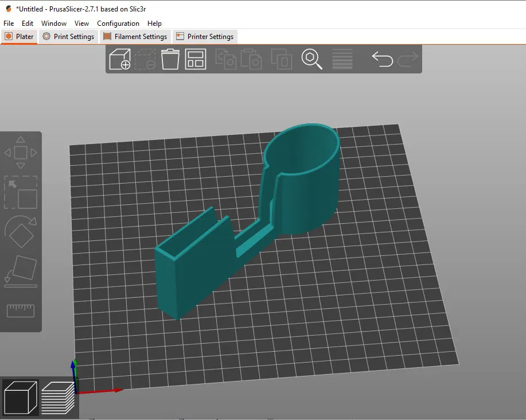The height and width of the screenshot is (420, 526).
Task: Click the Arrange objects icon
Action: tap(195, 59)
